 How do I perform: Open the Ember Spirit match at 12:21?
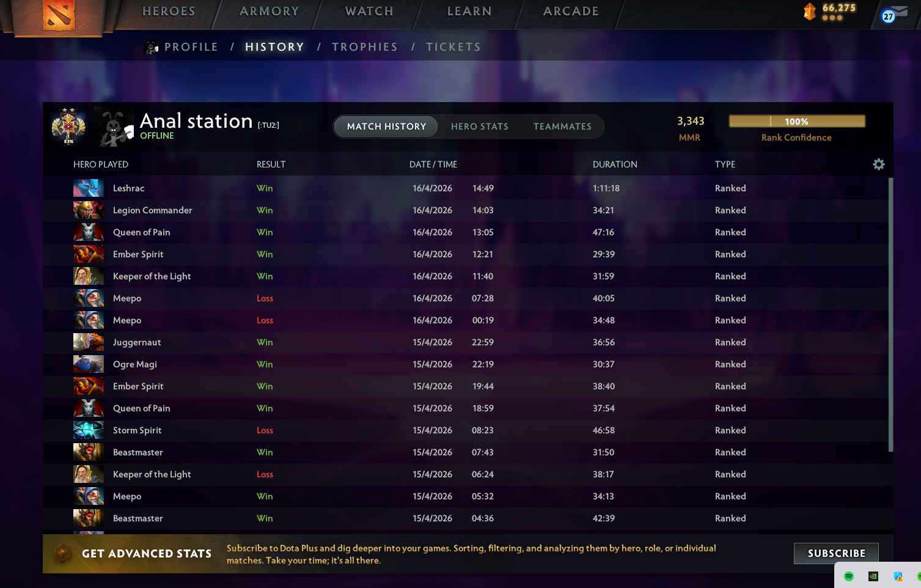pos(465,254)
